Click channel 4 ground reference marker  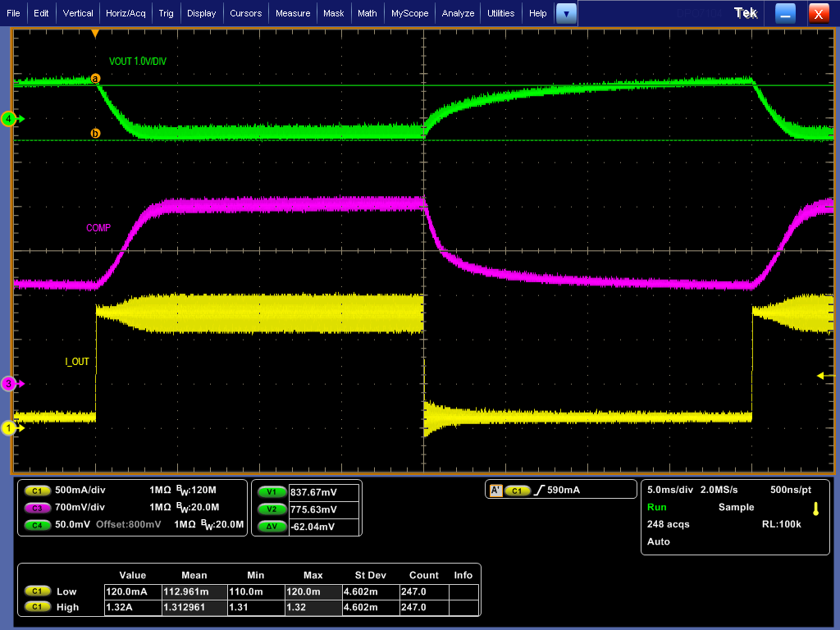click(10, 119)
